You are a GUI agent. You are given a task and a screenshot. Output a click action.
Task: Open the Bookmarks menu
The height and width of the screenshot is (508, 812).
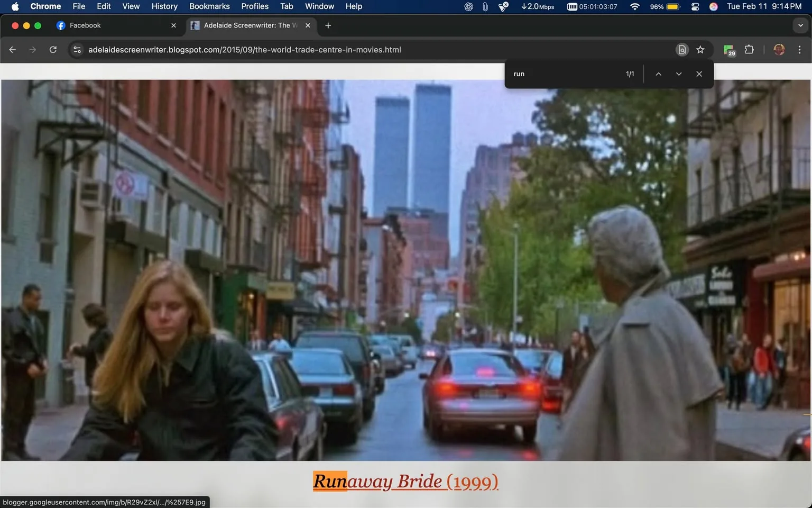(209, 6)
